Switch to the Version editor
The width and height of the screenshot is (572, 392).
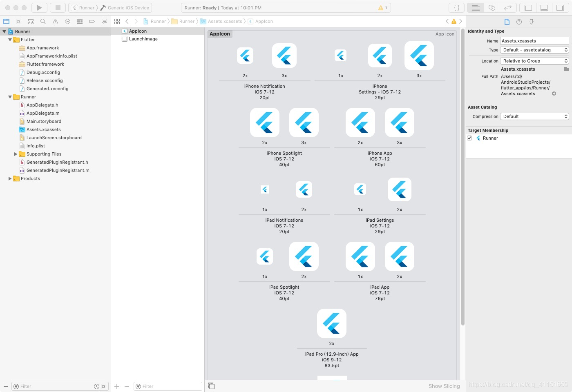tap(508, 8)
